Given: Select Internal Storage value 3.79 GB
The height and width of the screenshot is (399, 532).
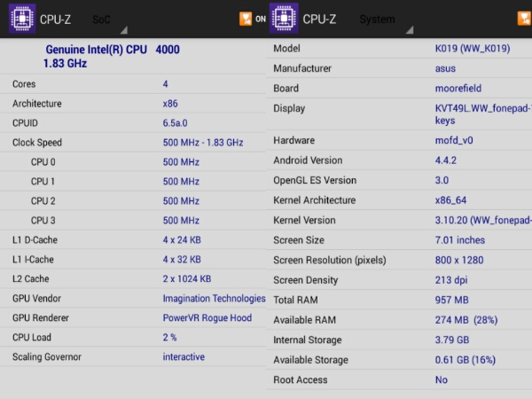Looking at the screenshot, I should click(452, 340).
